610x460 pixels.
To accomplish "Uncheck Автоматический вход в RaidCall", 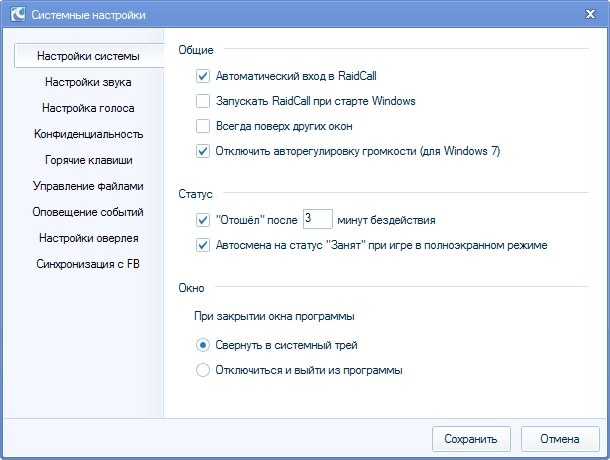I will (x=203, y=76).
